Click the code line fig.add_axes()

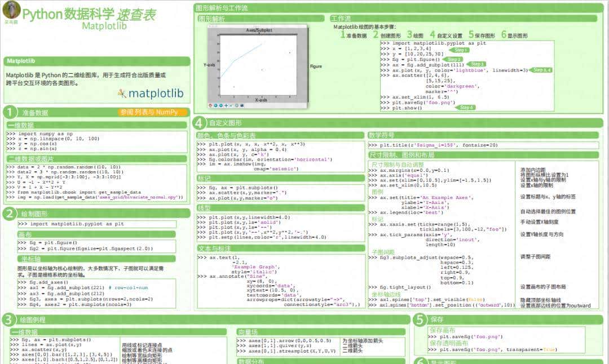pyautogui.click(x=43, y=282)
